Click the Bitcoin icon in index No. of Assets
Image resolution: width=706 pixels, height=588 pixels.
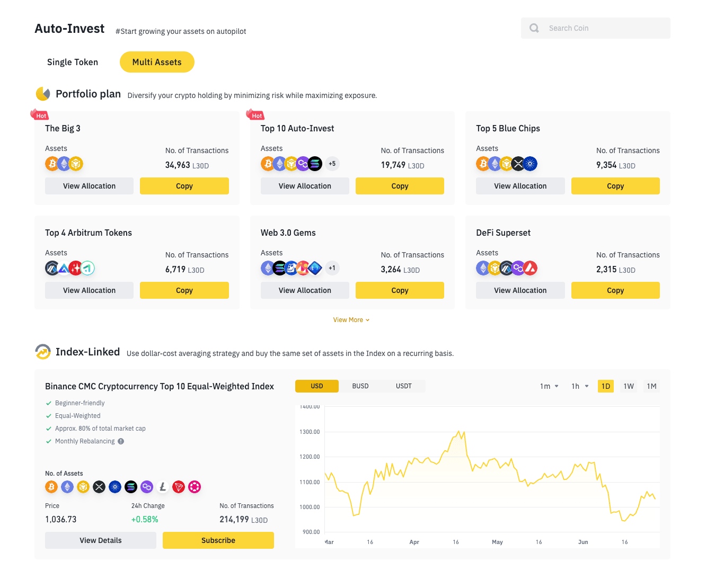pyautogui.click(x=51, y=487)
